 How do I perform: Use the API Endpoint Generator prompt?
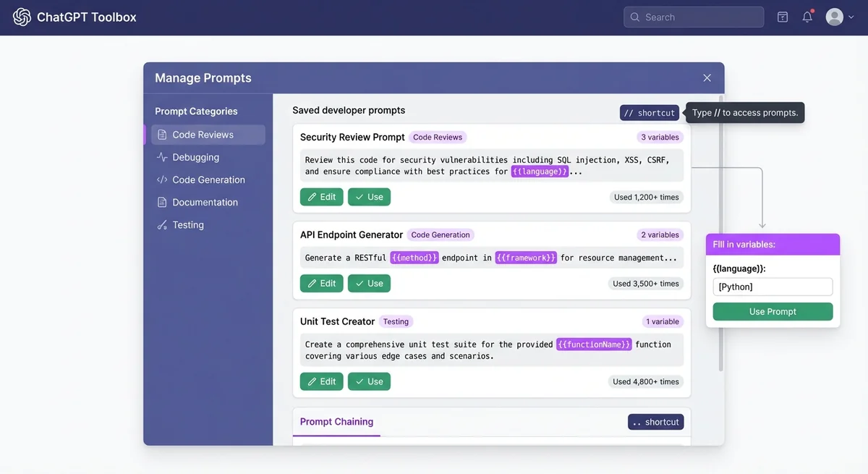pyautogui.click(x=369, y=283)
